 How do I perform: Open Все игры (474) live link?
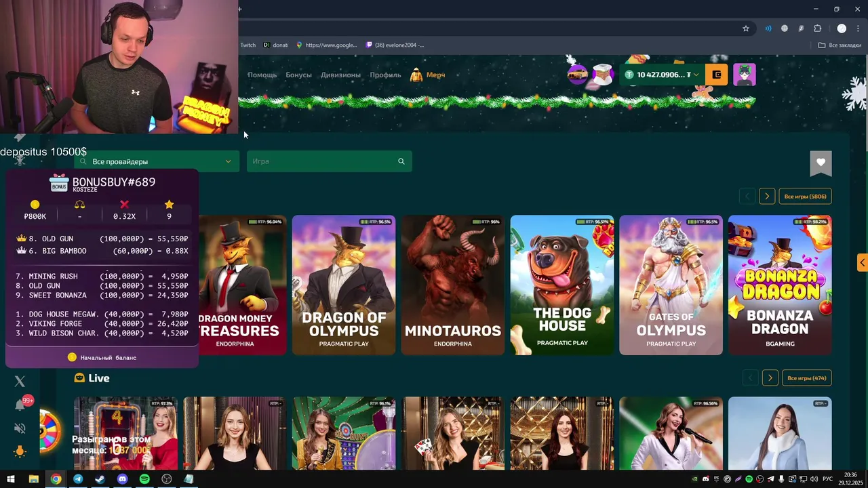(806, 378)
